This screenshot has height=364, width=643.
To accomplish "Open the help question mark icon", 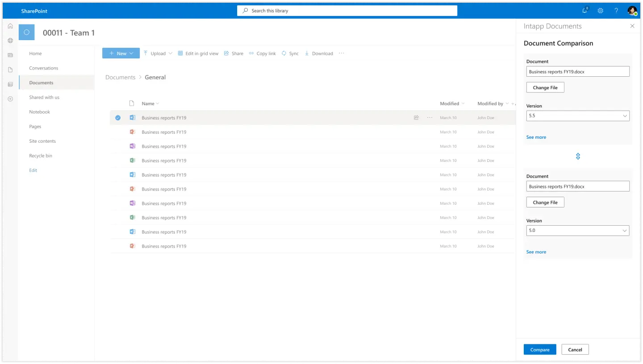I will [x=616, y=11].
